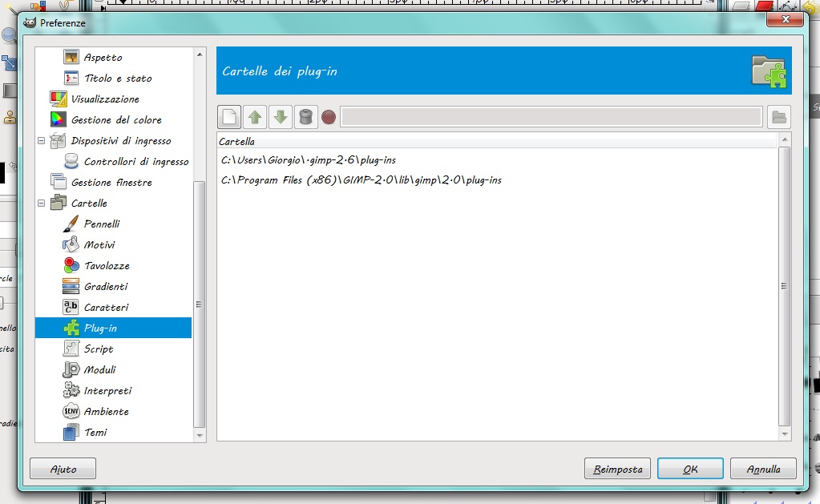Click the Motivi pattern icon
The height and width of the screenshot is (504, 820).
coord(71,244)
